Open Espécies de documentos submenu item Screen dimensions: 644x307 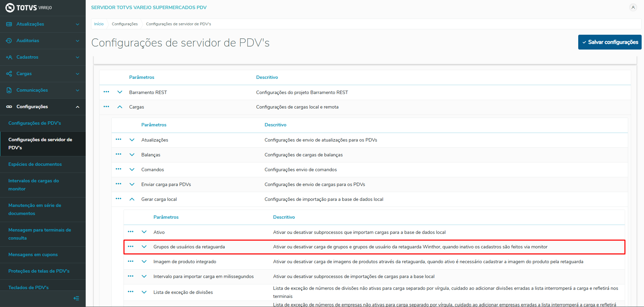tap(43, 164)
